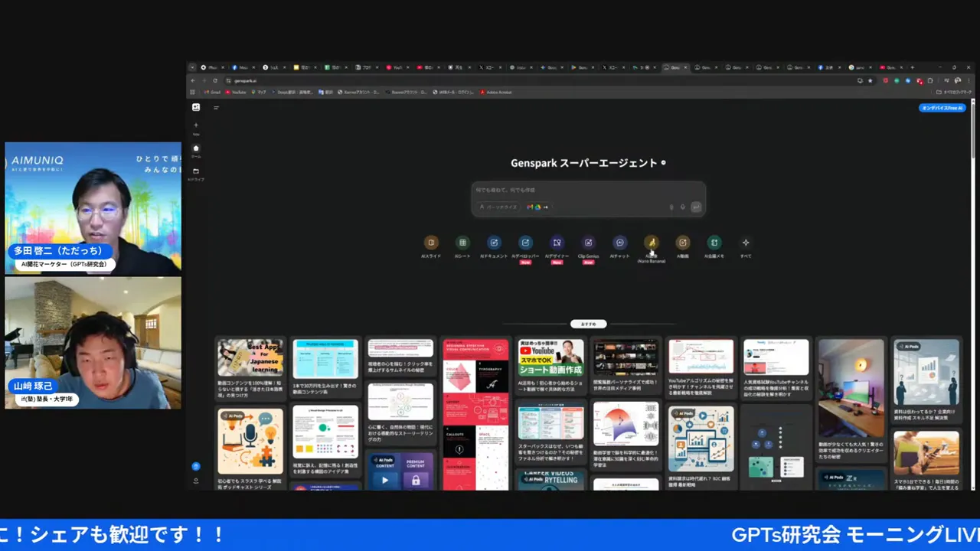
Task: Open the desk setup photo card
Action: click(851, 398)
